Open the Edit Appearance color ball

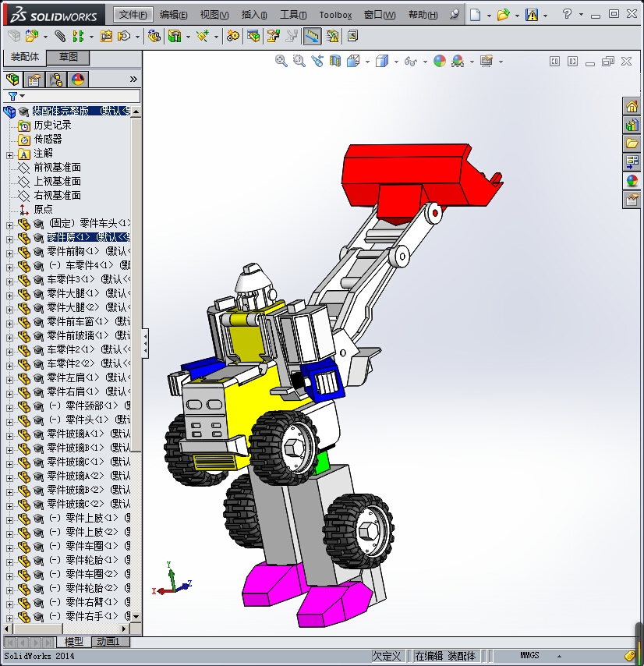(440, 61)
